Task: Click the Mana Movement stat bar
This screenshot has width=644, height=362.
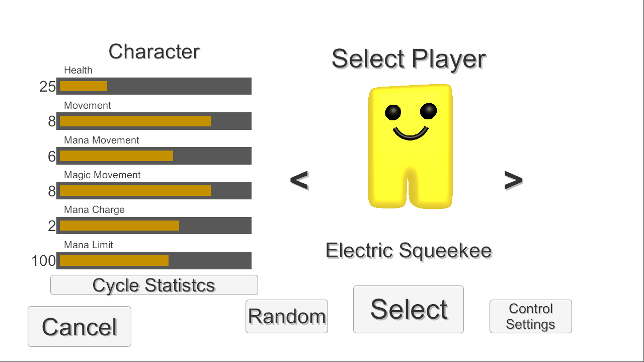Action: [x=154, y=156]
